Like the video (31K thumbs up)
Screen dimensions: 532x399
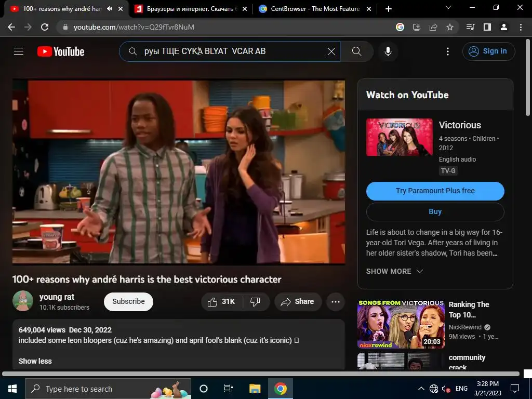222,302
